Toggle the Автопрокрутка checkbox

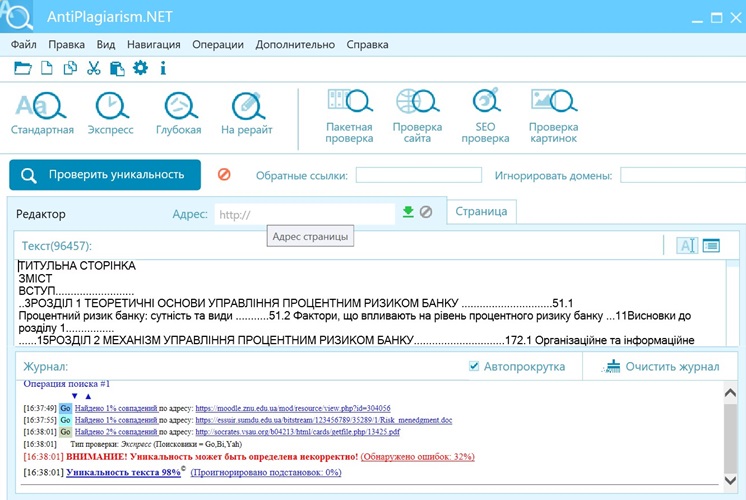pos(474,366)
